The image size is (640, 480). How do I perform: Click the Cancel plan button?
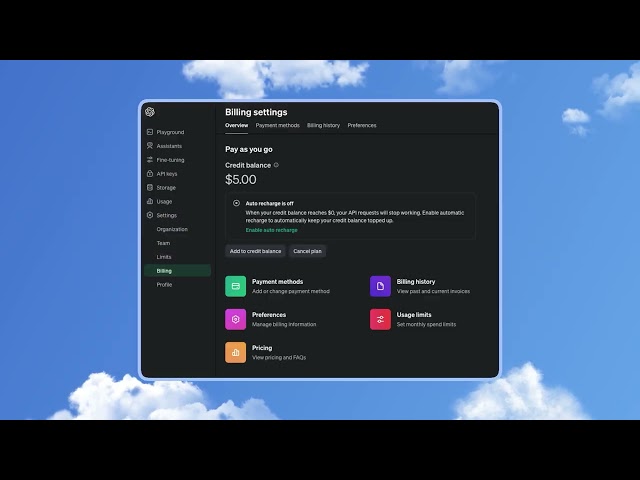[307, 251]
